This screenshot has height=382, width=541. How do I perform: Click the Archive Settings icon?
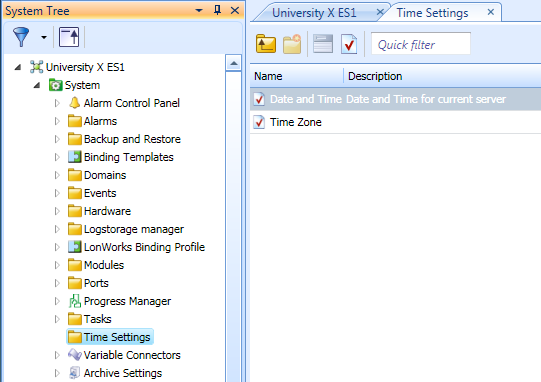(x=75, y=373)
